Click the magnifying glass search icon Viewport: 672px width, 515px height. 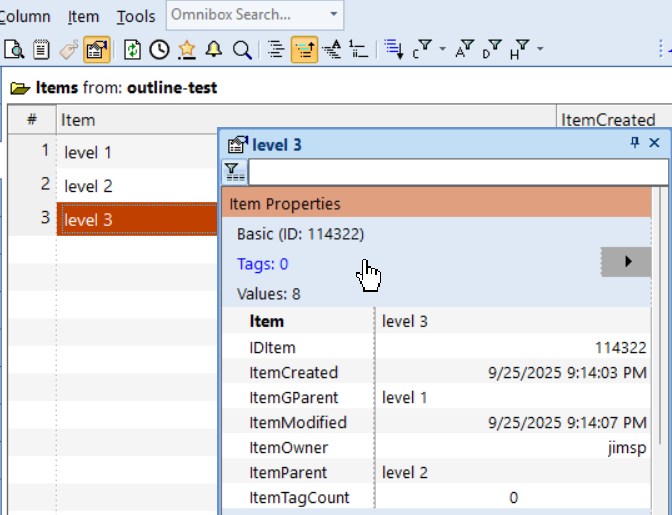point(241,49)
